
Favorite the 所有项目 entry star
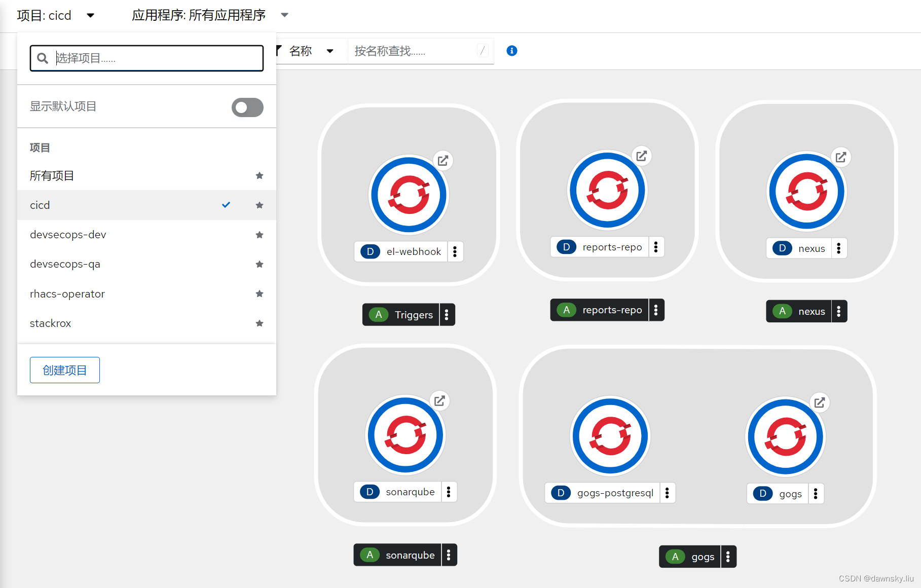pos(260,175)
